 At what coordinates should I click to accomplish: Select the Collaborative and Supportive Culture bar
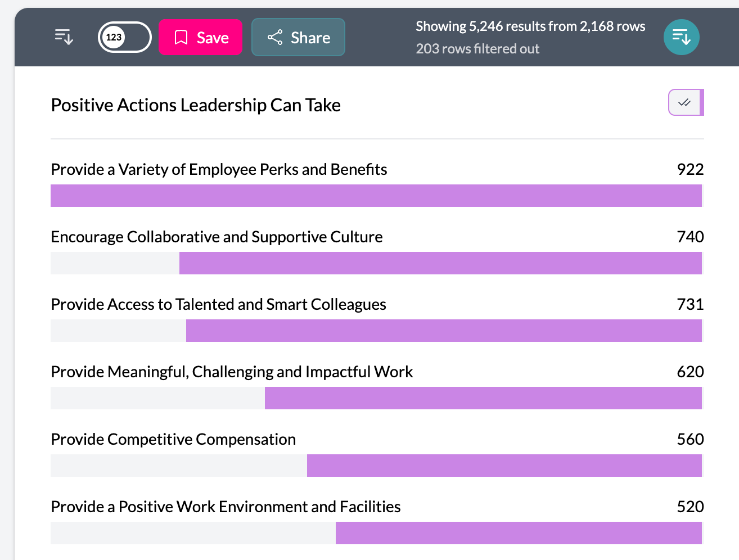tap(440, 263)
